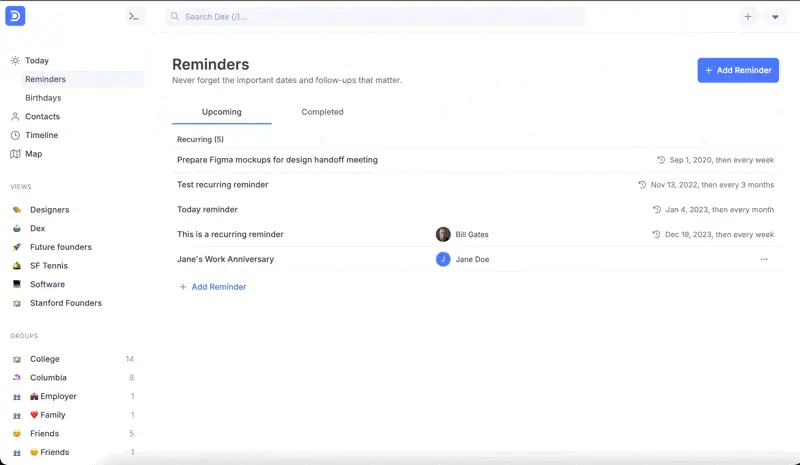Viewport: 800px width, 465px height.
Task: Collapse the Recurring (5) section header
Action: coord(200,139)
